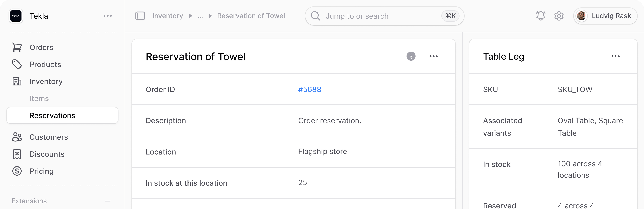
Task: Click the Inventory building icon
Action: tap(17, 81)
